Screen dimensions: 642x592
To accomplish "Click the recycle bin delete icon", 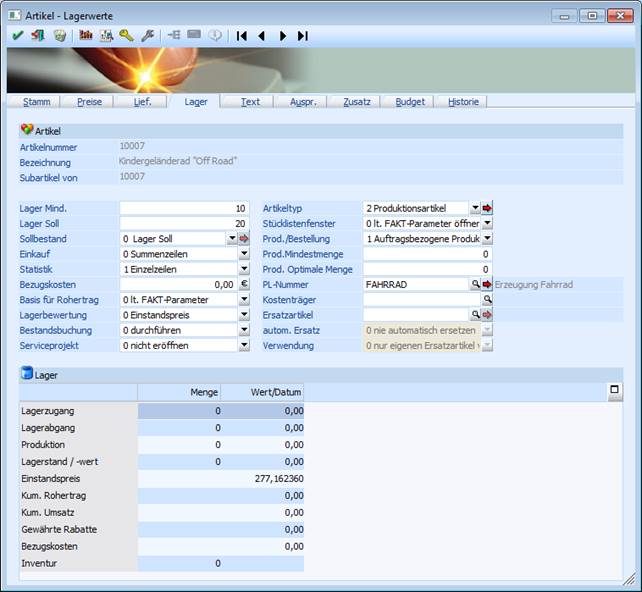I will 60,35.
